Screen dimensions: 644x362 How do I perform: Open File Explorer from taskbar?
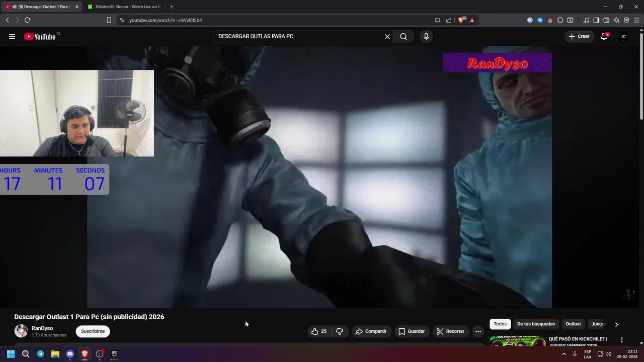pyautogui.click(x=55, y=354)
